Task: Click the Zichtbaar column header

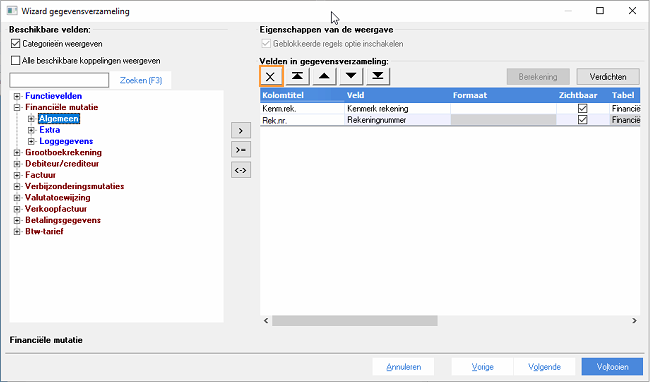Action: [583, 95]
